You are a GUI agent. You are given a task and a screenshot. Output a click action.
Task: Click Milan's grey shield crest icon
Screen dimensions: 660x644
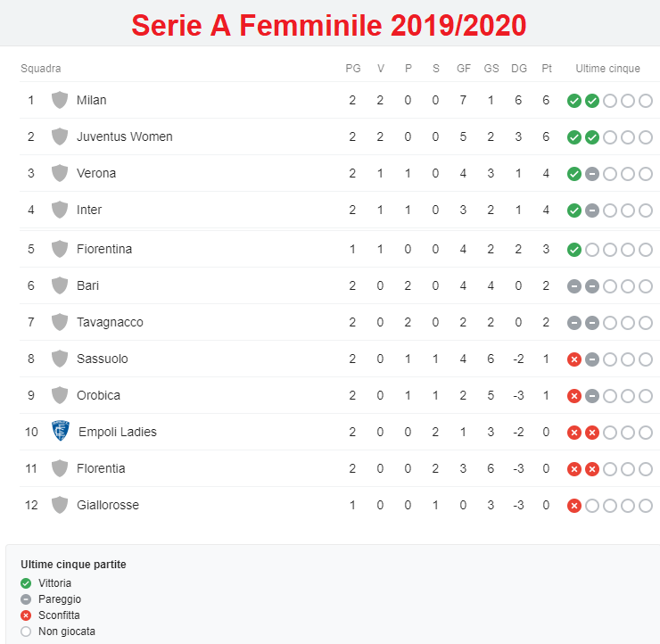pyautogui.click(x=60, y=100)
